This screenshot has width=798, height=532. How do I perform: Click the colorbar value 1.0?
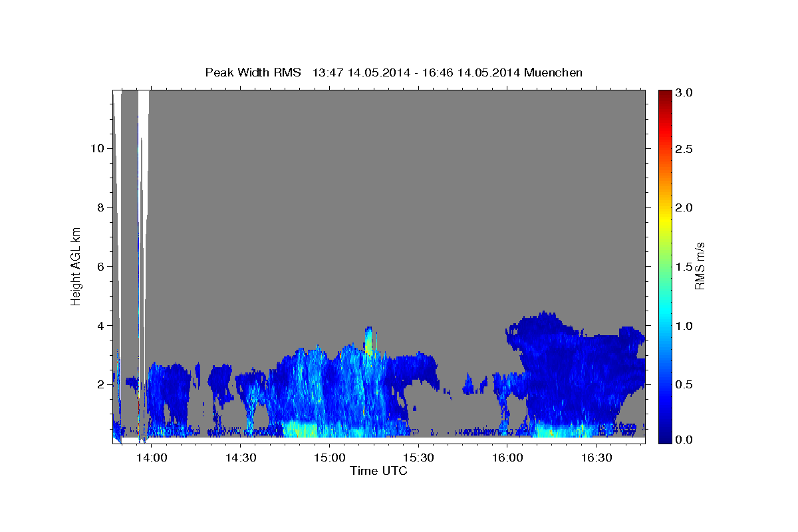tap(684, 326)
